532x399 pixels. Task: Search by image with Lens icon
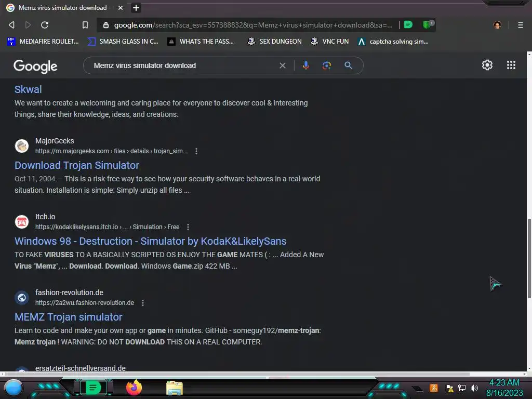click(327, 65)
